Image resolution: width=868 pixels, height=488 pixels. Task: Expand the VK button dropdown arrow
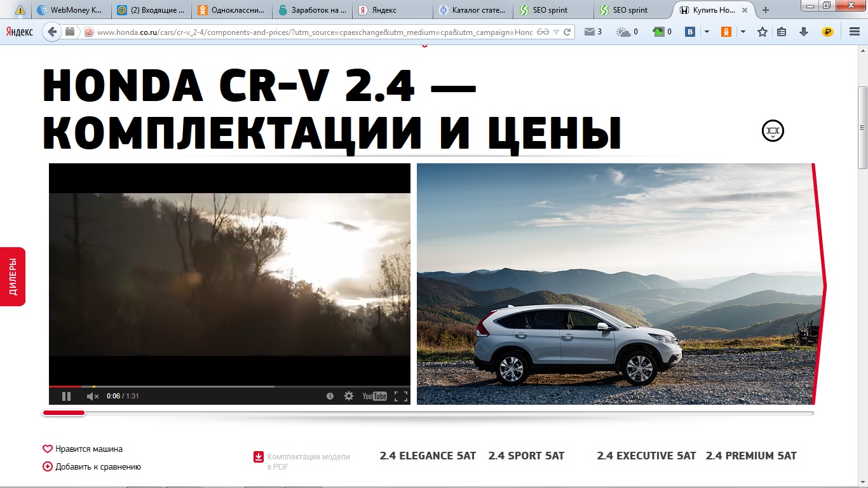click(x=707, y=32)
